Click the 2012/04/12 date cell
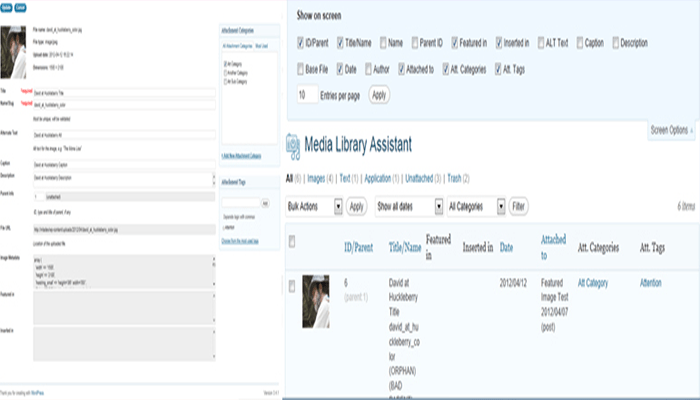This screenshot has width=700, height=400. (513, 283)
